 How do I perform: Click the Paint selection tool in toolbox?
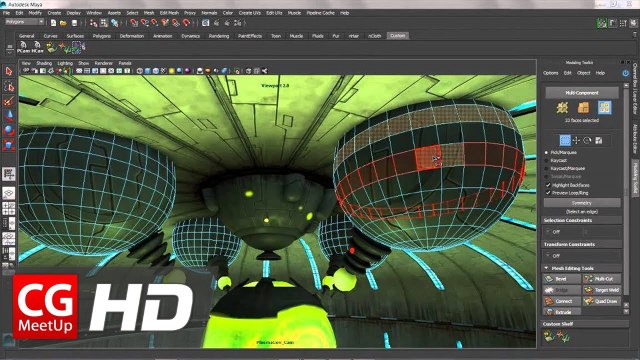9,101
